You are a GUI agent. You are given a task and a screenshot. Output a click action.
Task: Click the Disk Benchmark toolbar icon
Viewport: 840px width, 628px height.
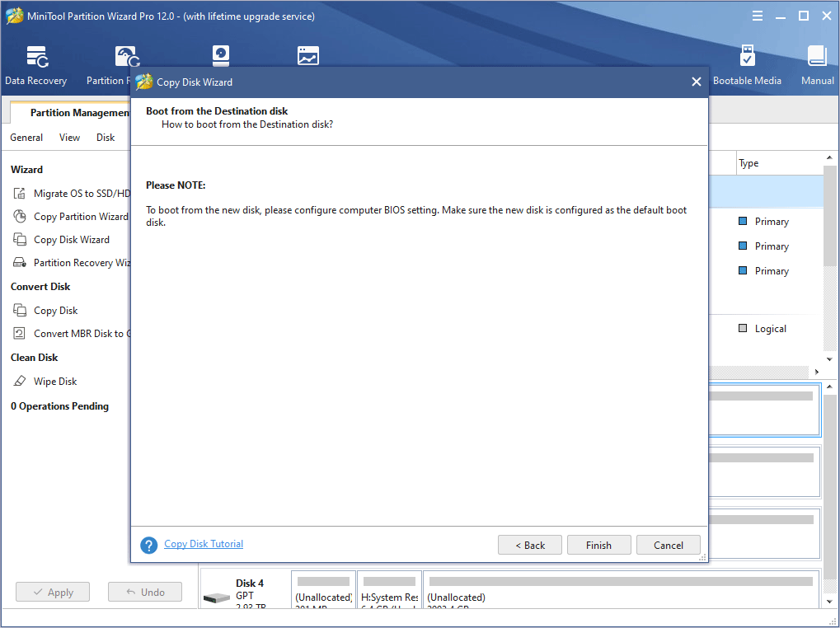(x=221, y=56)
